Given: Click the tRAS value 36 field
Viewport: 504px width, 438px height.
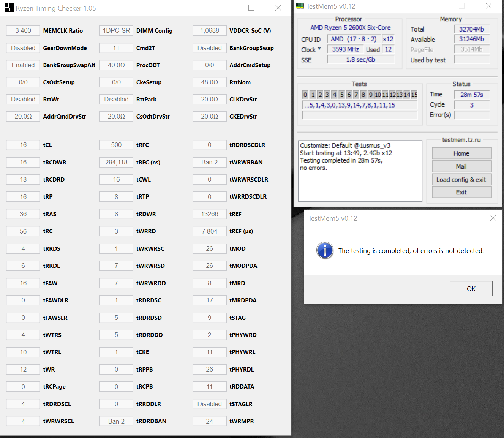Looking at the screenshot, I should click(23, 214).
